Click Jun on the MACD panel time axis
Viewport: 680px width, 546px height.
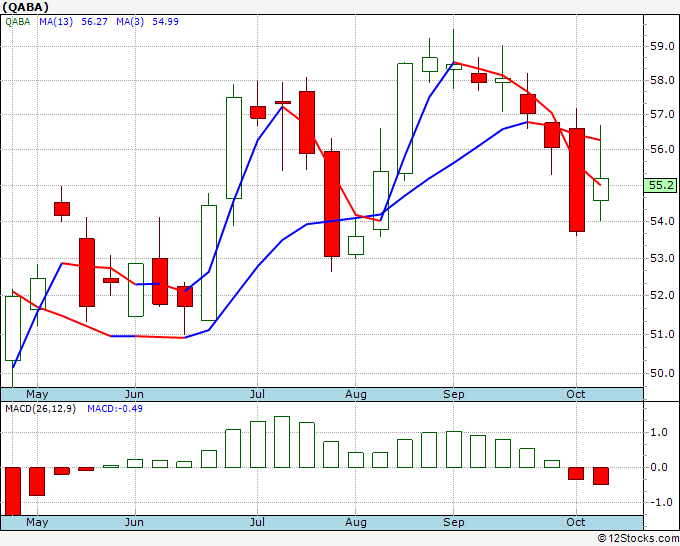pos(134,523)
